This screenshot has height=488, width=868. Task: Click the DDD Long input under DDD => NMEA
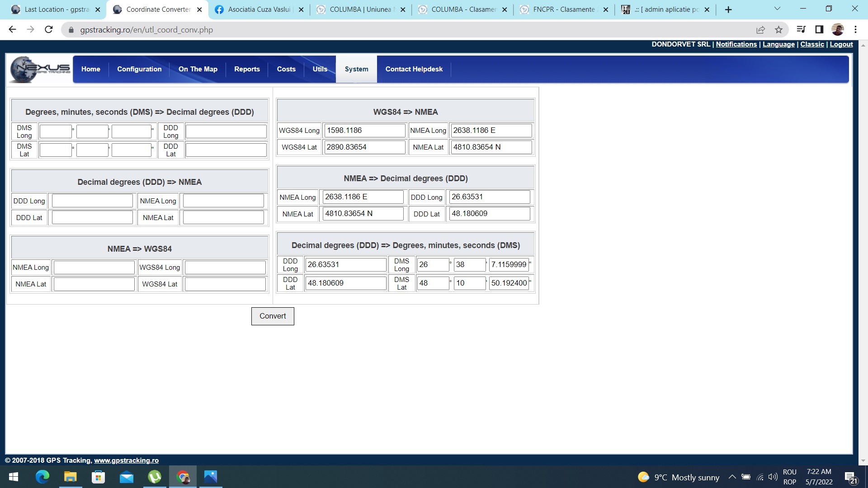coord(92,201)
